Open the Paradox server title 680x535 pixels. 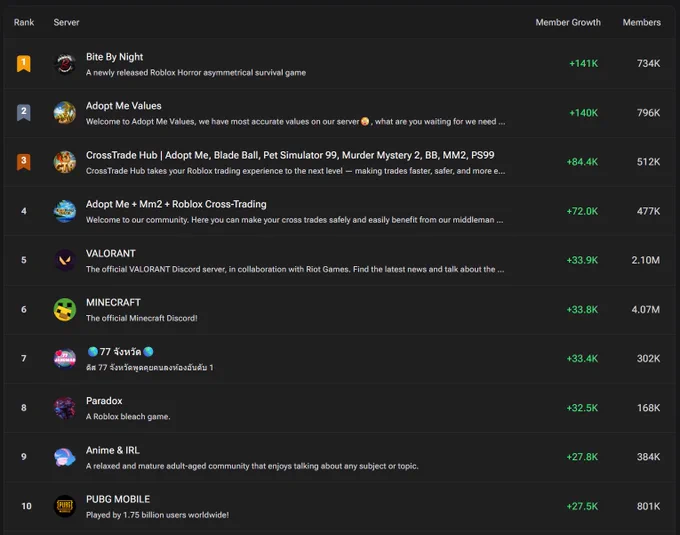[104, 401]
